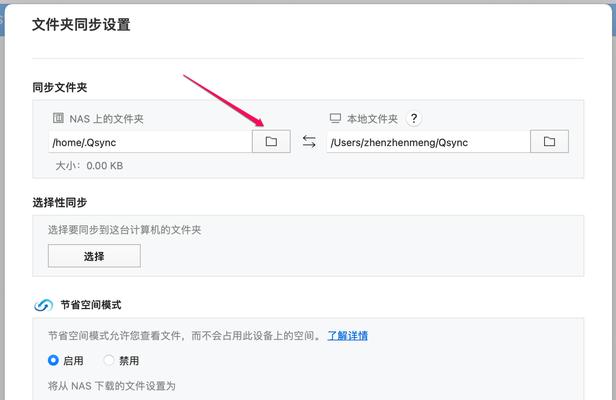
Task: Click the /home/.Qsync path field
Action: 150,142
